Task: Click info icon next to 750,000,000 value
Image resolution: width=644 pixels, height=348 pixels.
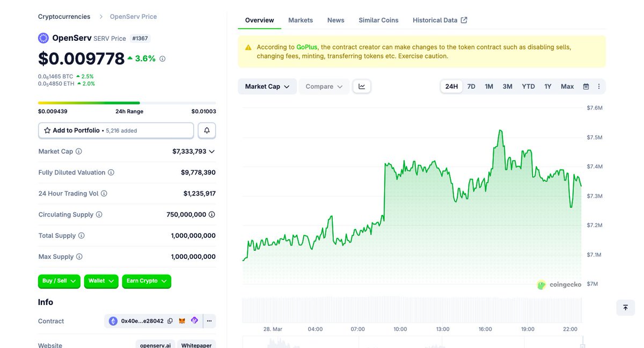Action: [x=212, y=214]
